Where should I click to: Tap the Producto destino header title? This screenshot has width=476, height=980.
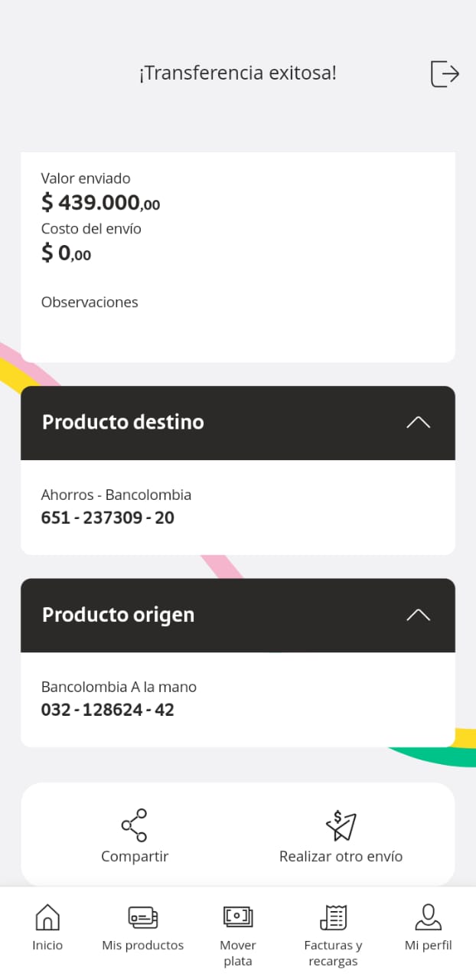tap(123, 423)
